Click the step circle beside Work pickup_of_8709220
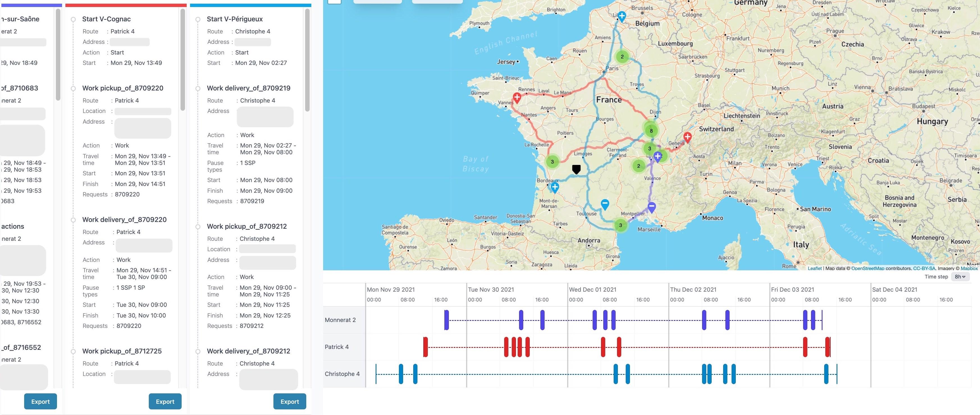Image resolution: width=980 pixels, height=415 pixels. [74, 88]
